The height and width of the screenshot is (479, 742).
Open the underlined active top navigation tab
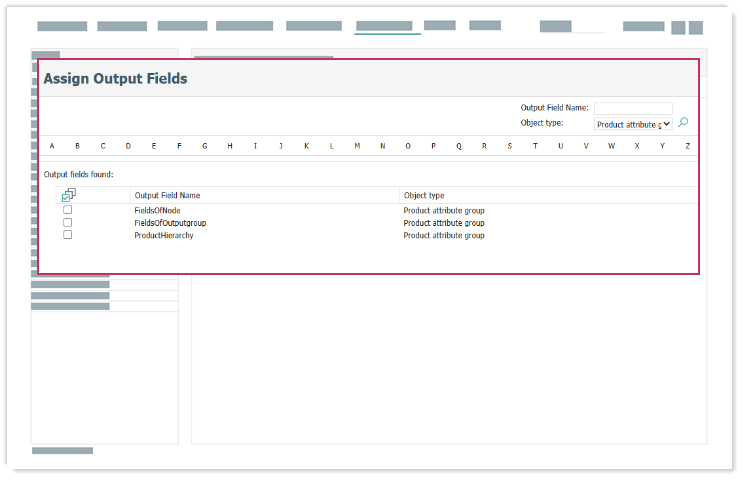[x=384, y=26]
